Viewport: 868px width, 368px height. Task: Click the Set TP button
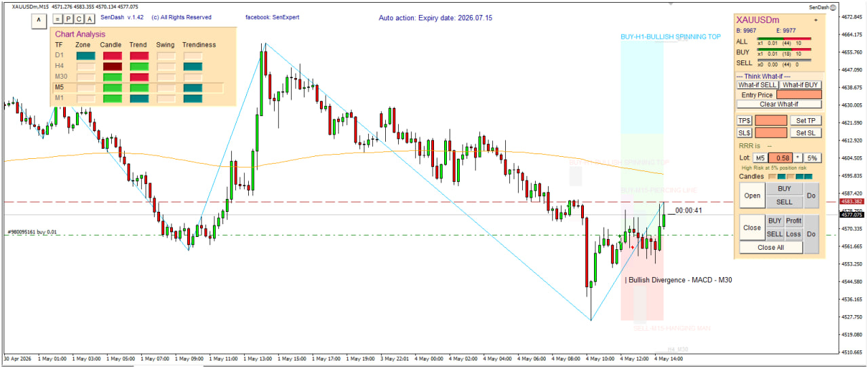[x=806, y=120]
